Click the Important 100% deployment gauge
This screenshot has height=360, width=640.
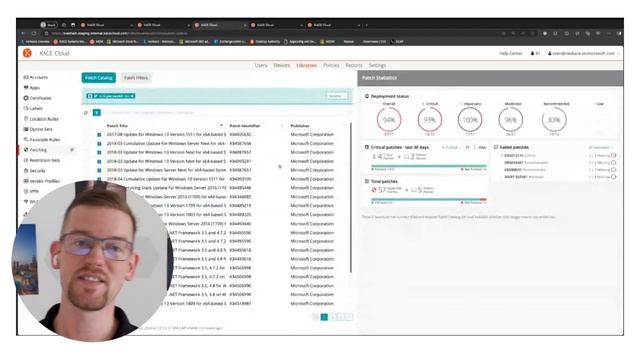[470, 120]
